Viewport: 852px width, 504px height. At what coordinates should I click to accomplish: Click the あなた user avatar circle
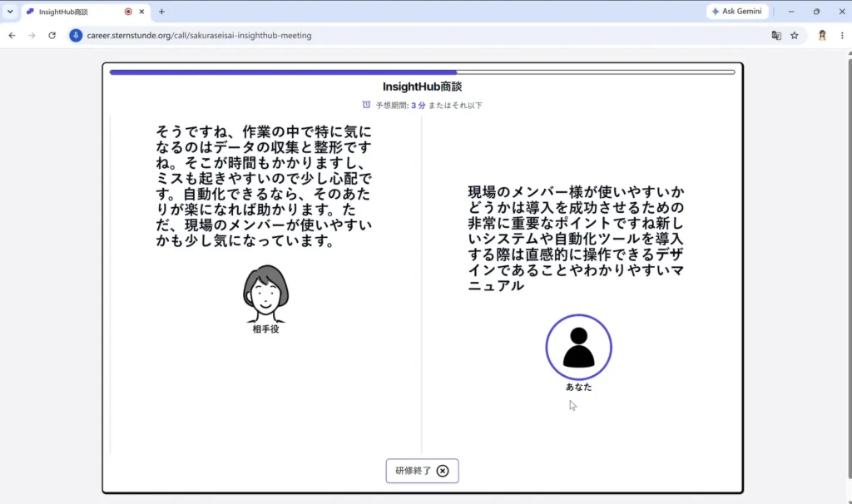tap(579, 347)
